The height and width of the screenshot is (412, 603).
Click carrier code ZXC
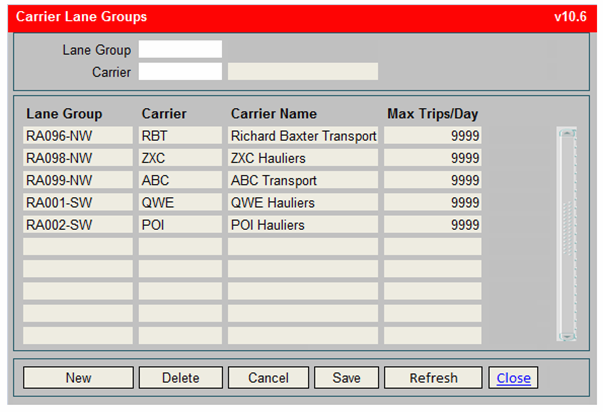click(180, 158)
